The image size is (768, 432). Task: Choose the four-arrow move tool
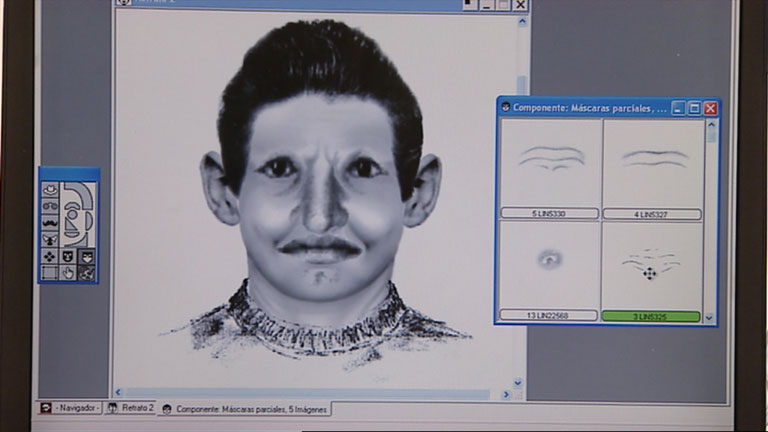pos(50,256)
